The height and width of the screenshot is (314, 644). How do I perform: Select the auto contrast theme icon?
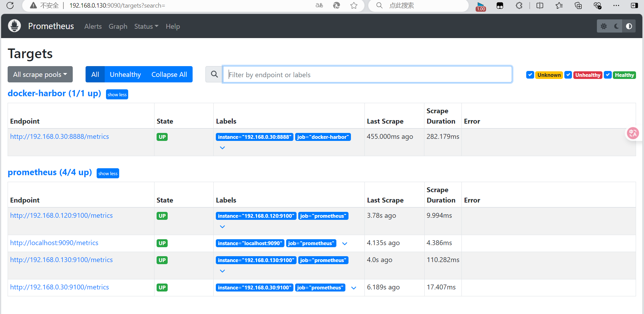pyautogui.click(x=629, y=26)
